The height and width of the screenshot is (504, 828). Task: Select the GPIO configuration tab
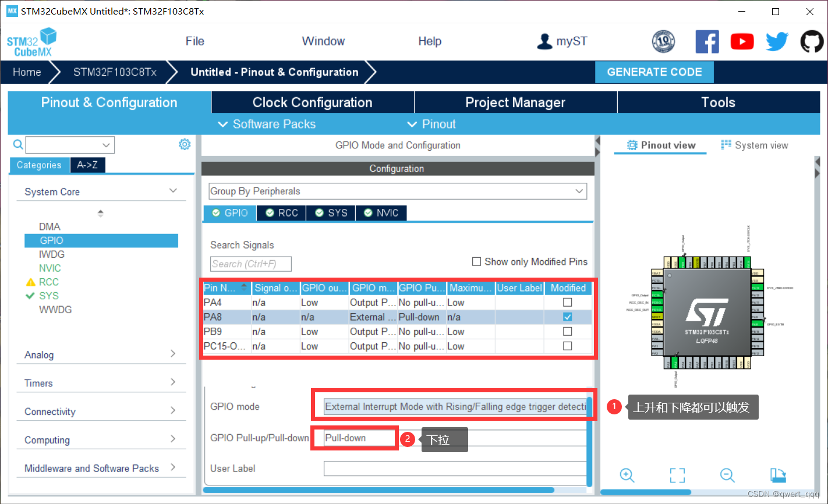(230, 213)
